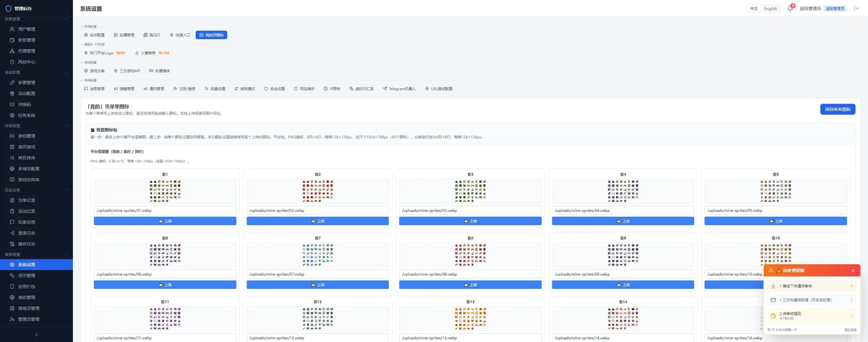Click 上传 button under 套1
Screen dimensions: 868x342
(165, 221)
